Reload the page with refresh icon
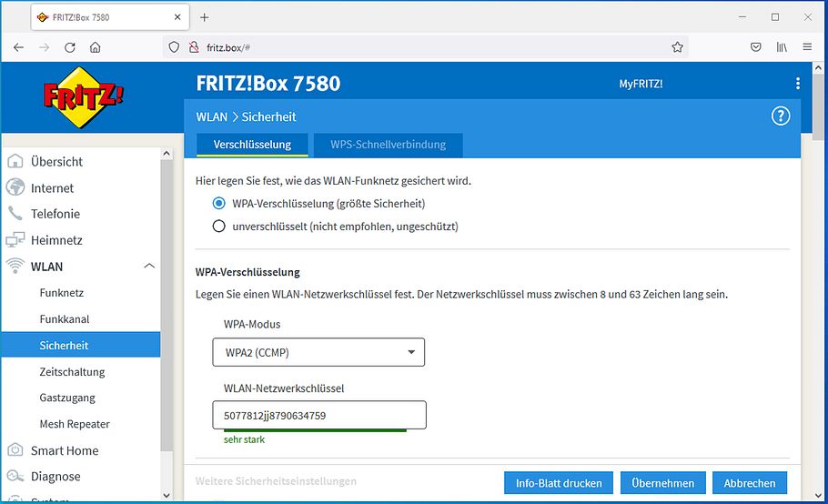Viewport: 828px width, 504px height. [69, 47]
